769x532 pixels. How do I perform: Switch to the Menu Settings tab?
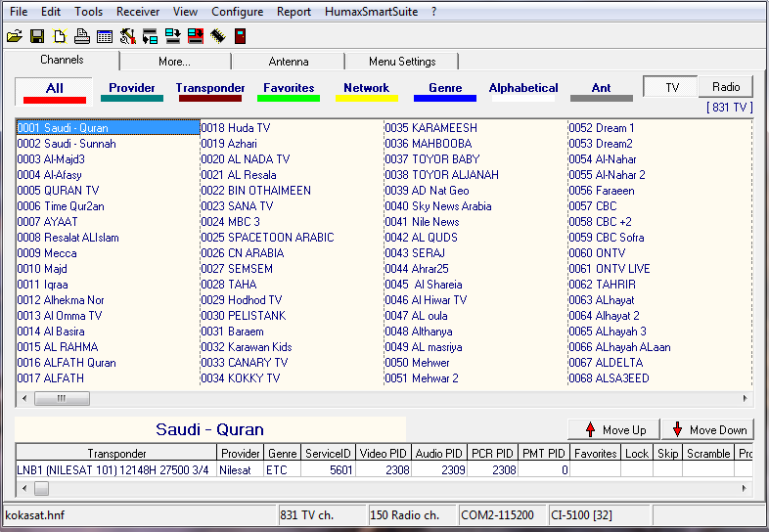tap(402, 62)
